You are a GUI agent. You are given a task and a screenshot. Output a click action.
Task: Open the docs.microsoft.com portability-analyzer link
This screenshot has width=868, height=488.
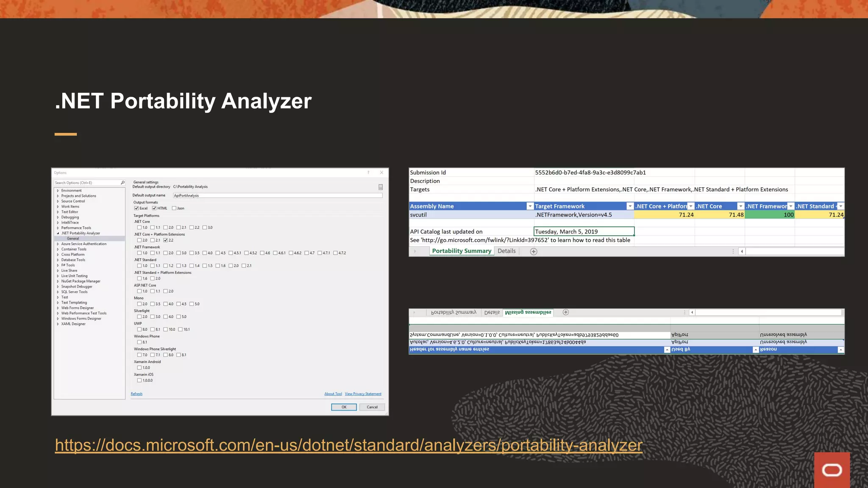point(348,445)
